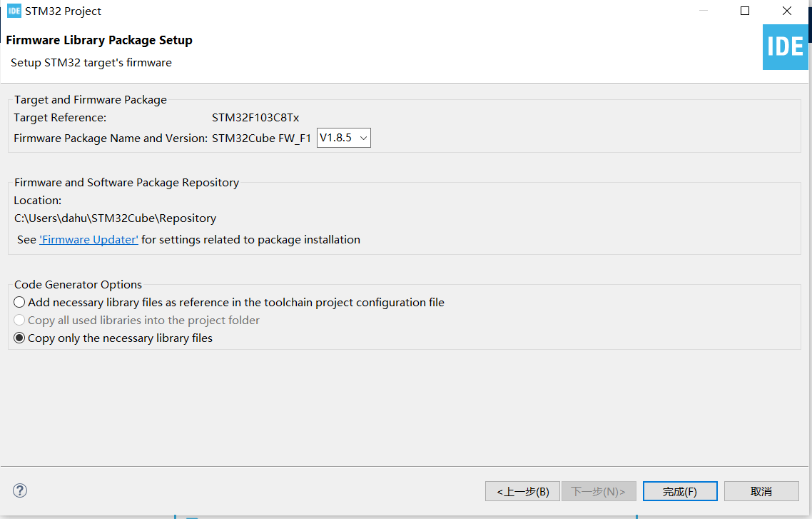Click the 'Target and Firmware Package' group label
This screenshot has width=812, height=519.
tap(91, 100)
